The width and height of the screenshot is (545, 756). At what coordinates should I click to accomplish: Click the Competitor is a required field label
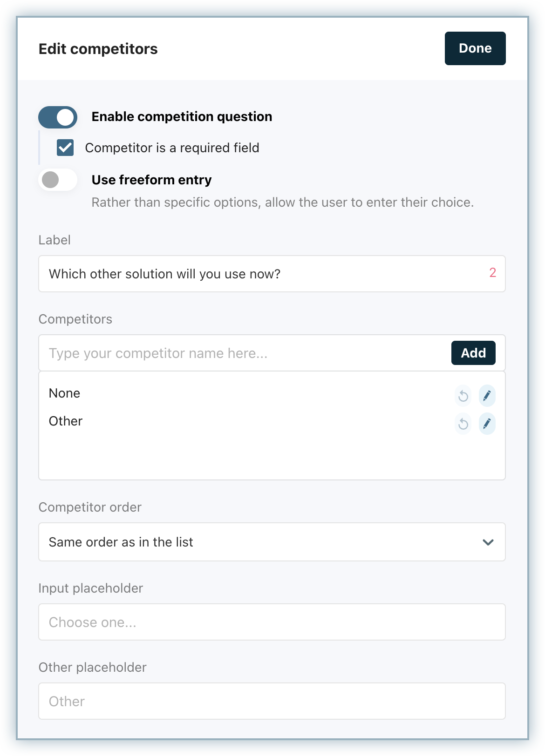pyautogui.click(x=172, y=148)
